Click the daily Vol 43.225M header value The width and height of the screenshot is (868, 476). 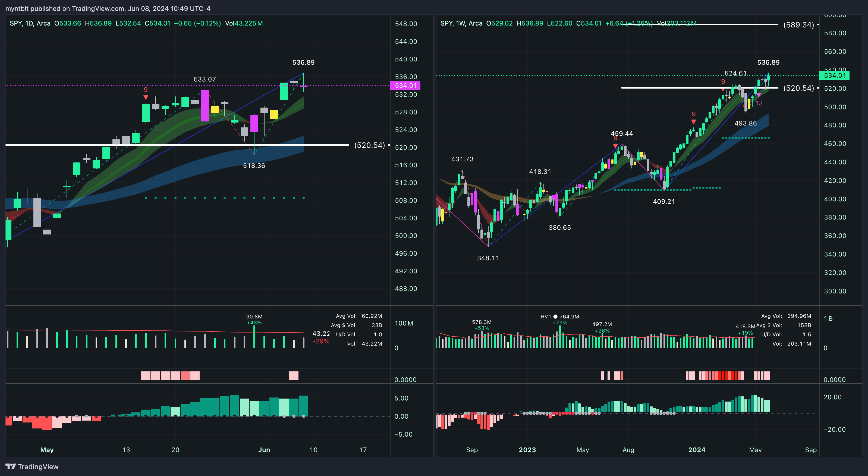pyautogui.click(x=244, y=23)
